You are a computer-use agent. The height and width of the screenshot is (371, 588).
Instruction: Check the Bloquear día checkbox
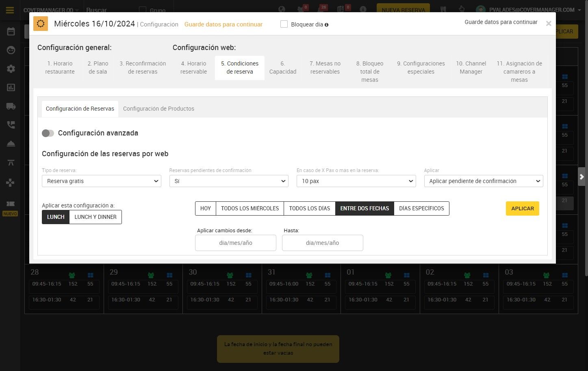(284, 24)
